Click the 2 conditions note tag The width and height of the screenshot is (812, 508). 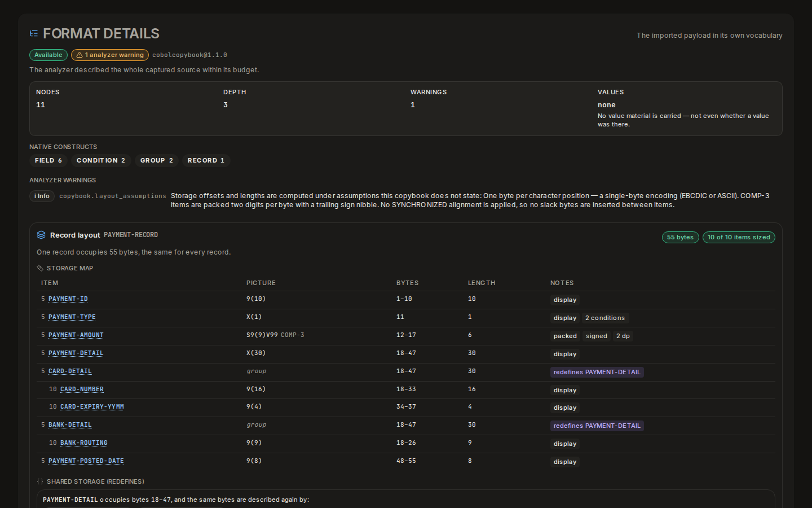[x=605, y=318]
